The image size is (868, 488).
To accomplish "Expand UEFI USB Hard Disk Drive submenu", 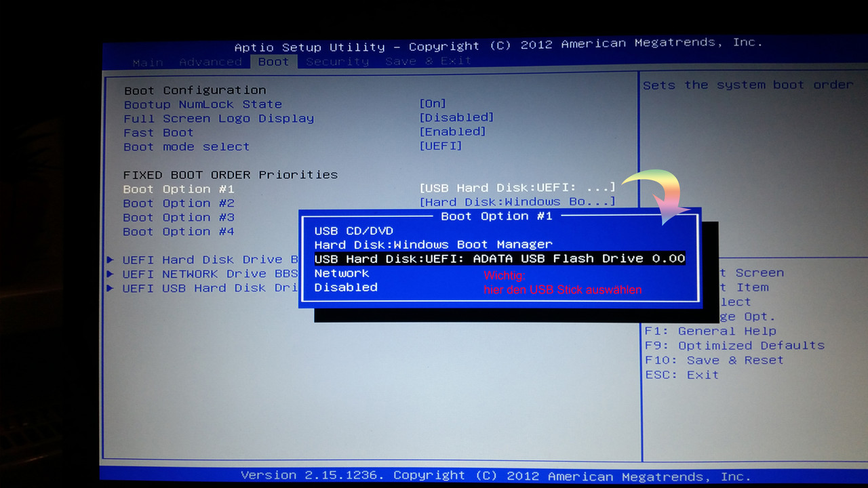I will click(203, 289).
